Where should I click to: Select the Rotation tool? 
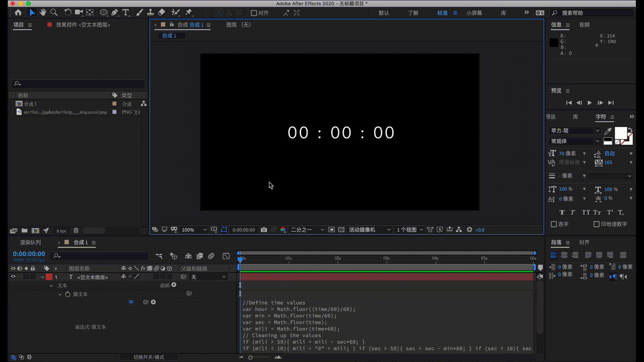[67, 13]
